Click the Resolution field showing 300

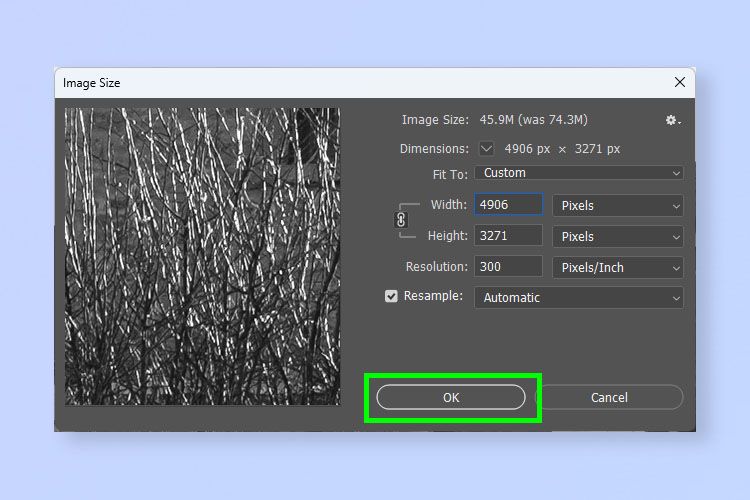508,267
